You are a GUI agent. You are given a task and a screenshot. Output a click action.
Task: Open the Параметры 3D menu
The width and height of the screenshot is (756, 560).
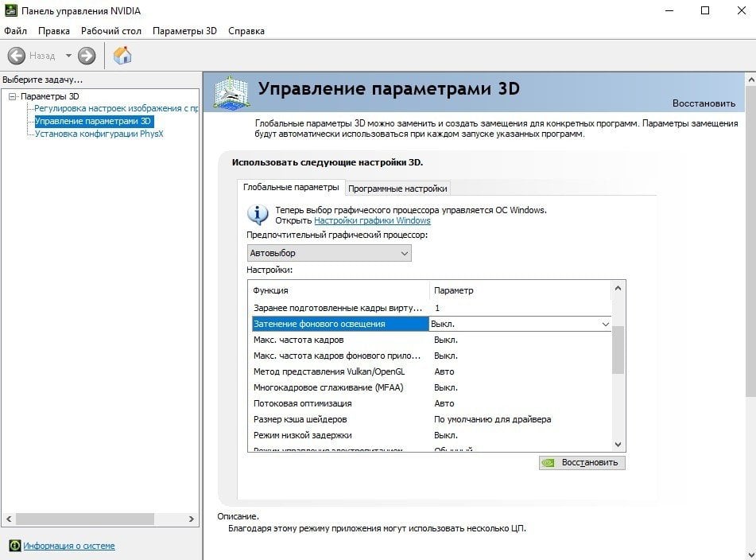click(x=184, y=31)
